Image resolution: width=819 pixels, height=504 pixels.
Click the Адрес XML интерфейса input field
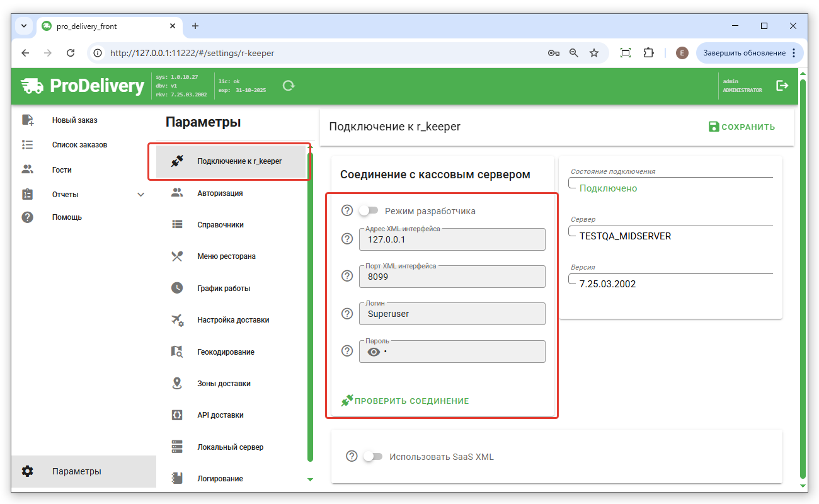tap(452, 239)
